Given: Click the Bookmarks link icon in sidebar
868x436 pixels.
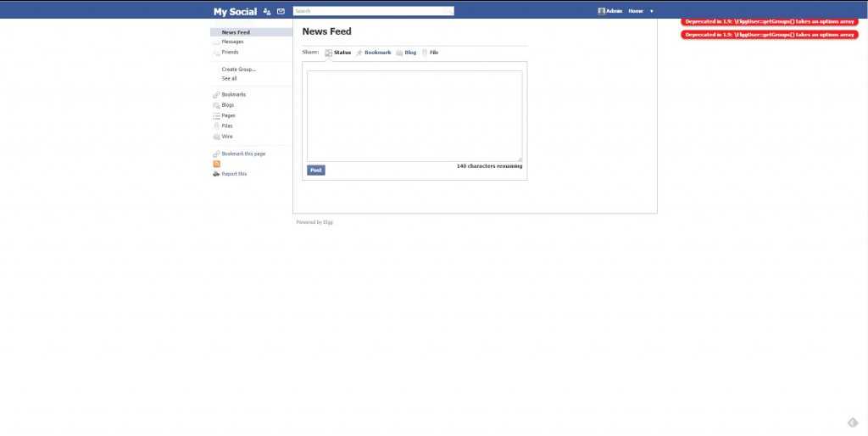Looking at the screenshot, I should click(x=216, y=95).
